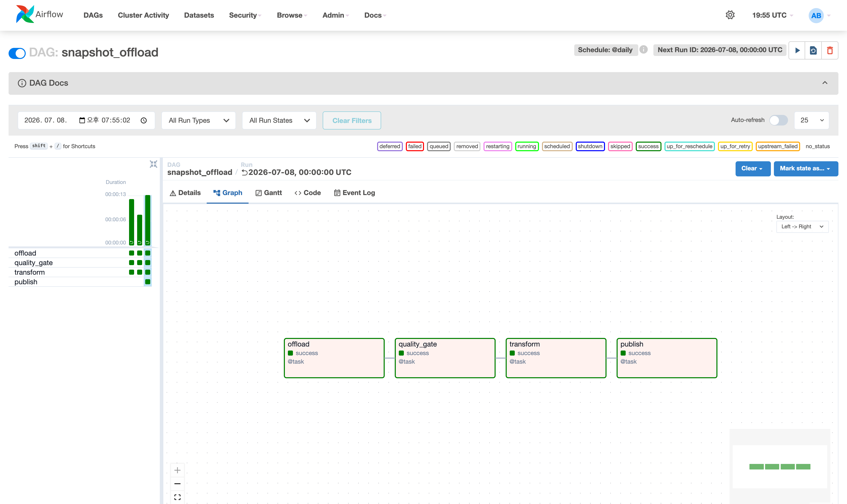Click the reparse DAG refresh icon
Screen dimensions: 847x504
coord(813,50)
